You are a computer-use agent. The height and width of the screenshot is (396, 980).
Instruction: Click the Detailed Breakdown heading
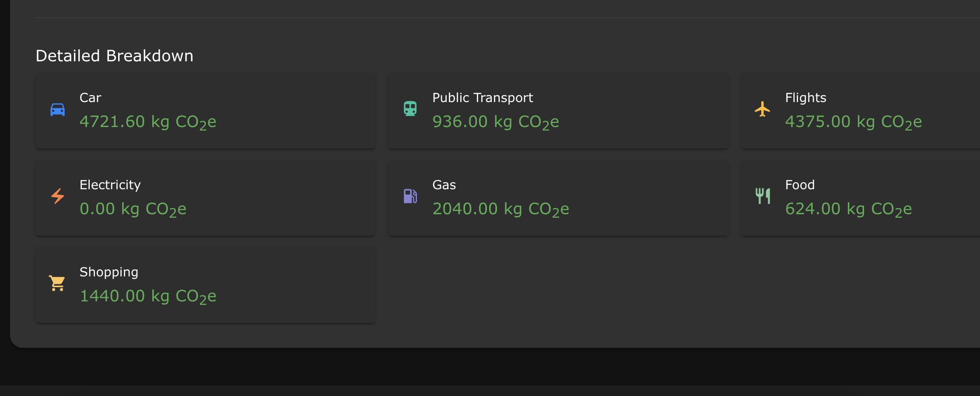114,56
